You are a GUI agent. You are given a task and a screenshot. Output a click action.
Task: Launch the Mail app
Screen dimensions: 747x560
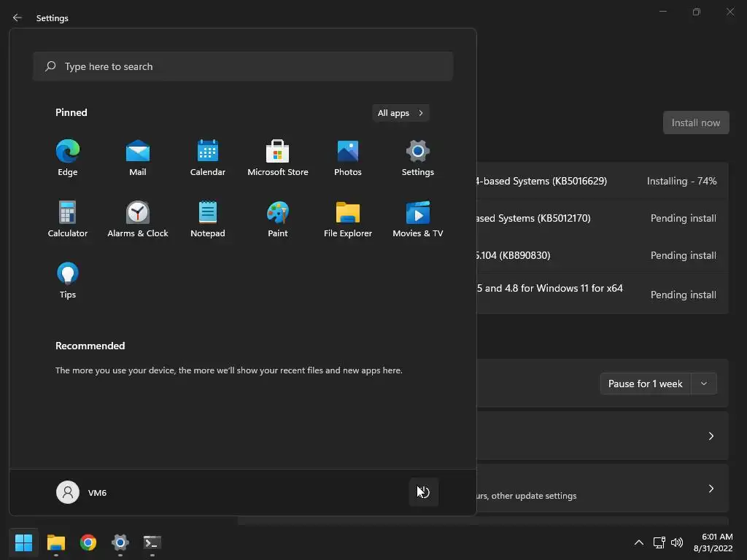tap(138, 158)
